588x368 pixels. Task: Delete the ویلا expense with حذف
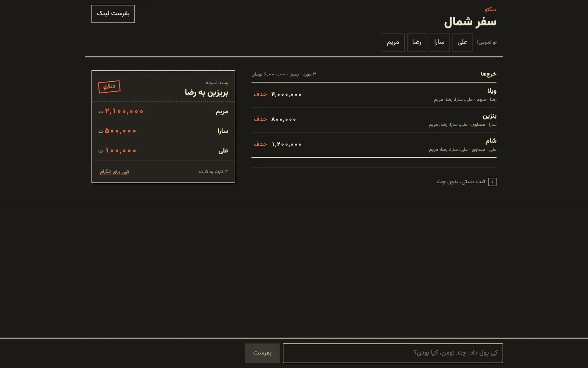[260, 94]
